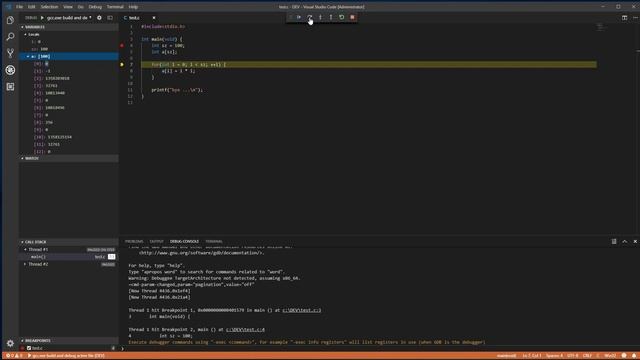Open the Edit menu

point(31,7)
